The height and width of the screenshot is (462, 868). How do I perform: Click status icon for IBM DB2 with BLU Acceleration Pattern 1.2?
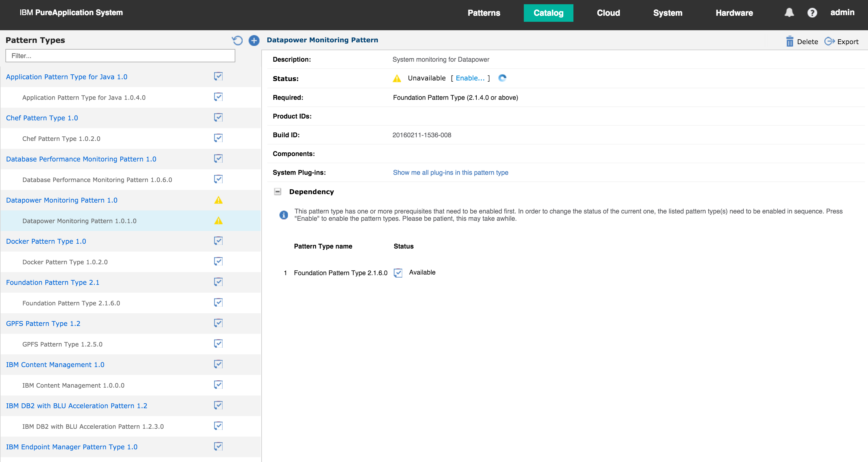coord(218,405)
